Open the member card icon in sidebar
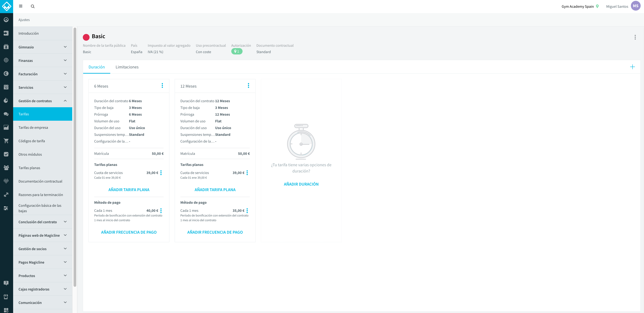This screenshot has height=313, width=644. 6,47
